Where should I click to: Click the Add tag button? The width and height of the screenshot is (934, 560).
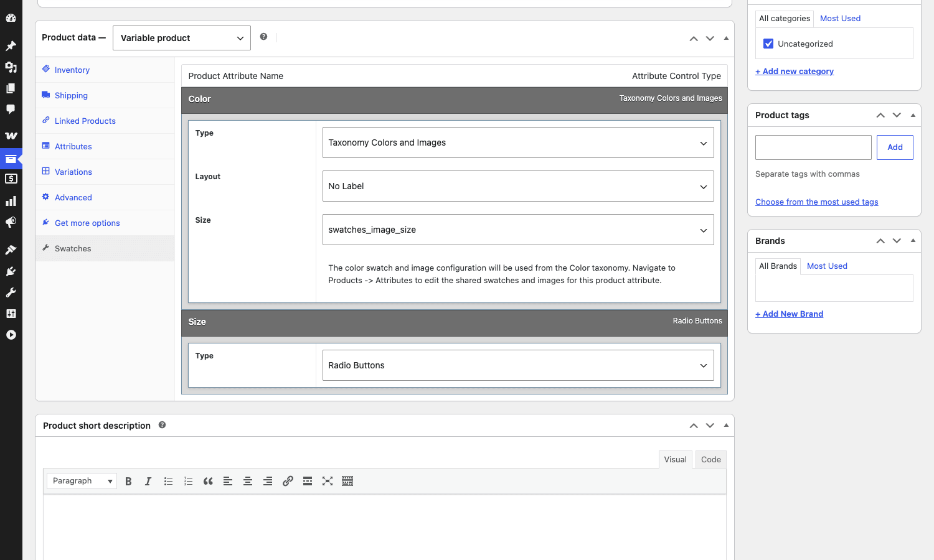895,147
